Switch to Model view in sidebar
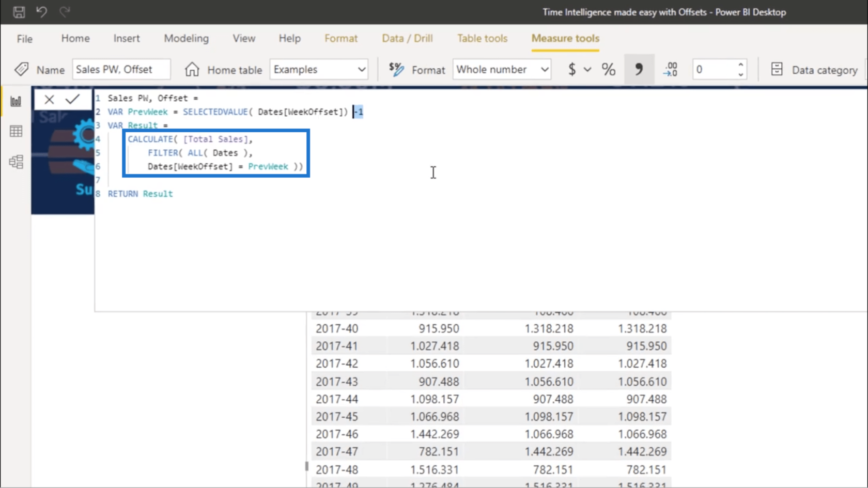 click(x=16, y=162)
